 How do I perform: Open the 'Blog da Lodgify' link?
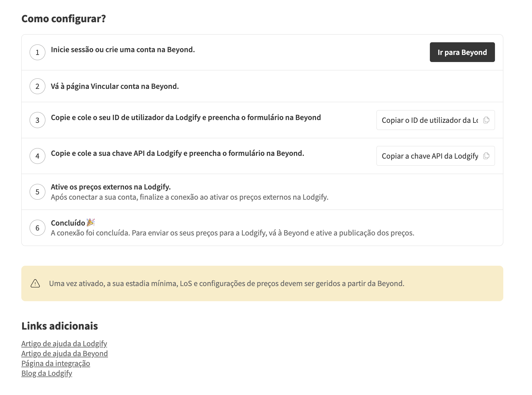(x=47, y=373)
